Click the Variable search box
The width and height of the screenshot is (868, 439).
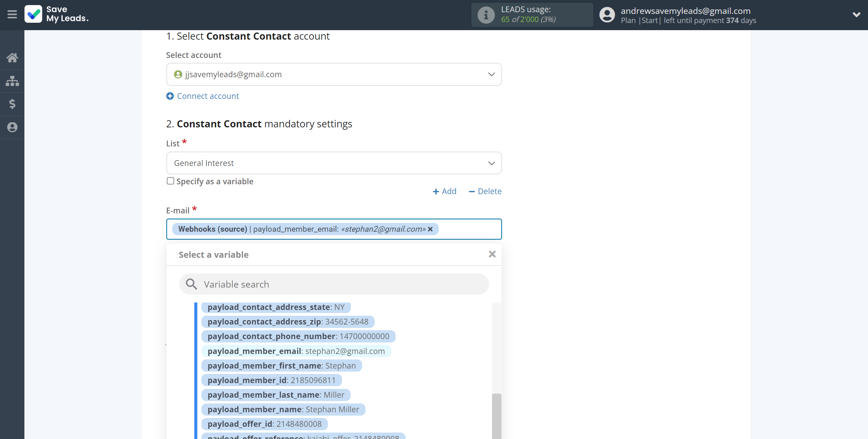pyautogui.click(x=334, y=284)
